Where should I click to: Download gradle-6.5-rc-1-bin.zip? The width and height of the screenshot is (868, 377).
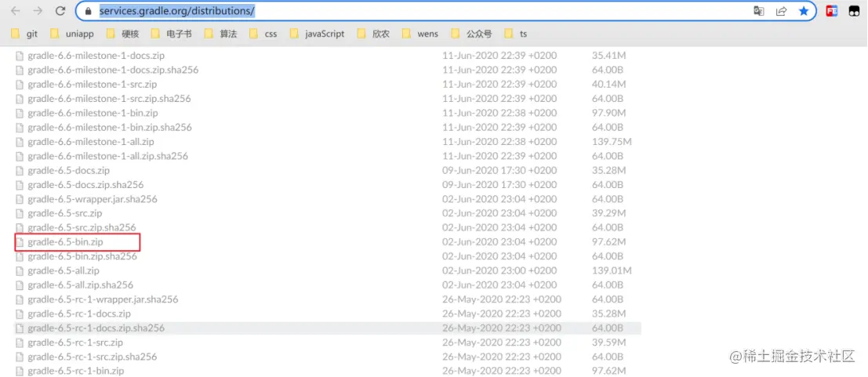pos(76,371)
